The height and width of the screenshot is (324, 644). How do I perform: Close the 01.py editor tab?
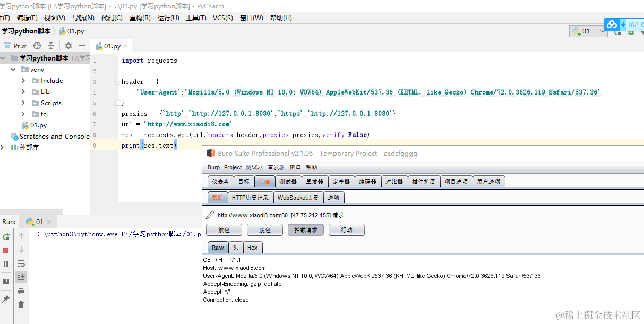click(126, 46)
